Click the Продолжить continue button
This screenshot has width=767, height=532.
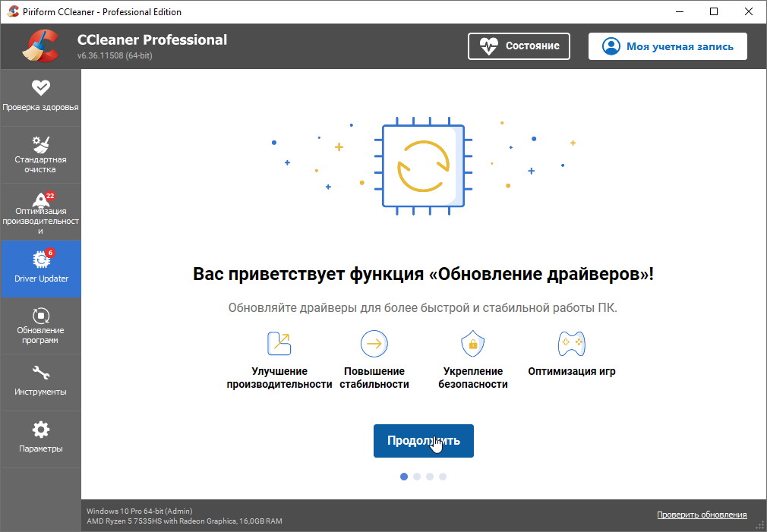424,441
